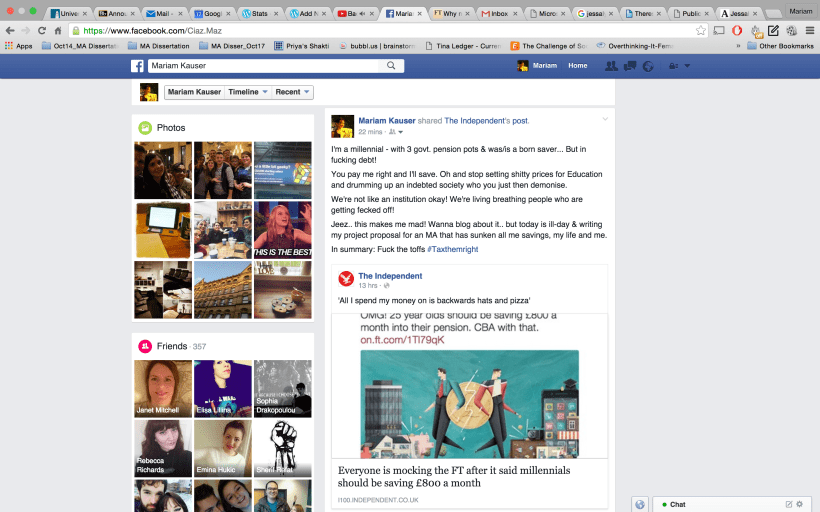Open Emina Hukic friend thumbnail

(x=223, y=448)
